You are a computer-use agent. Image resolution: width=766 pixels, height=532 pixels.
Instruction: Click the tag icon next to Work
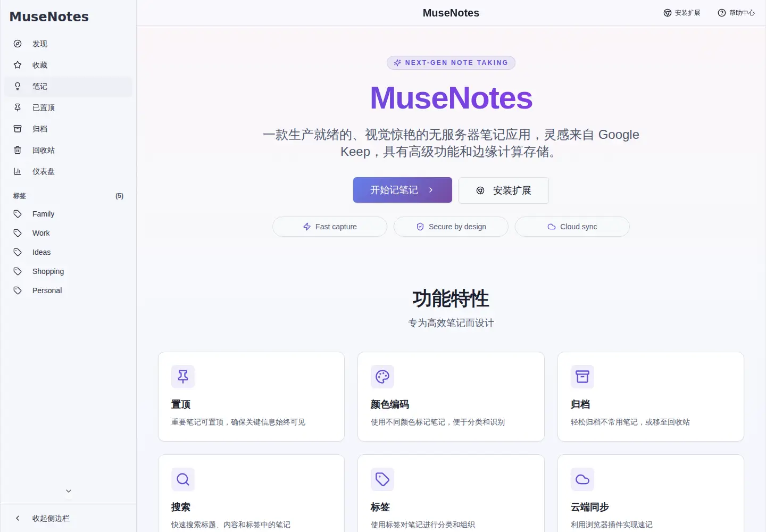[x=18, y=233]
